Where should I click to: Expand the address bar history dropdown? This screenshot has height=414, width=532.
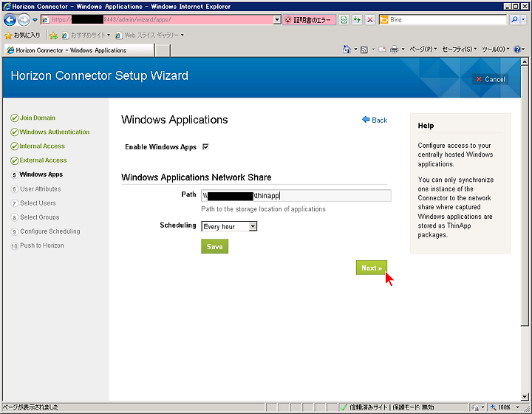[x=277, y=20]
